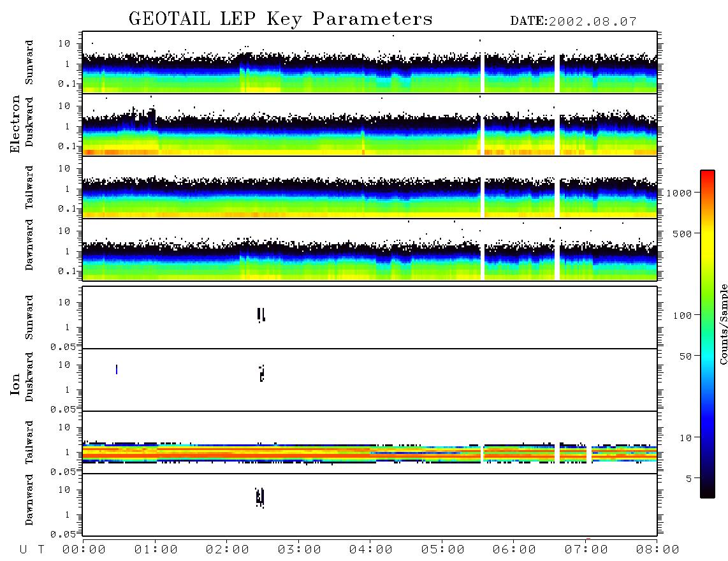Click the Electron Duskward spectrogram panel
This screenshot has width=728, height=561.
[370, 124]
